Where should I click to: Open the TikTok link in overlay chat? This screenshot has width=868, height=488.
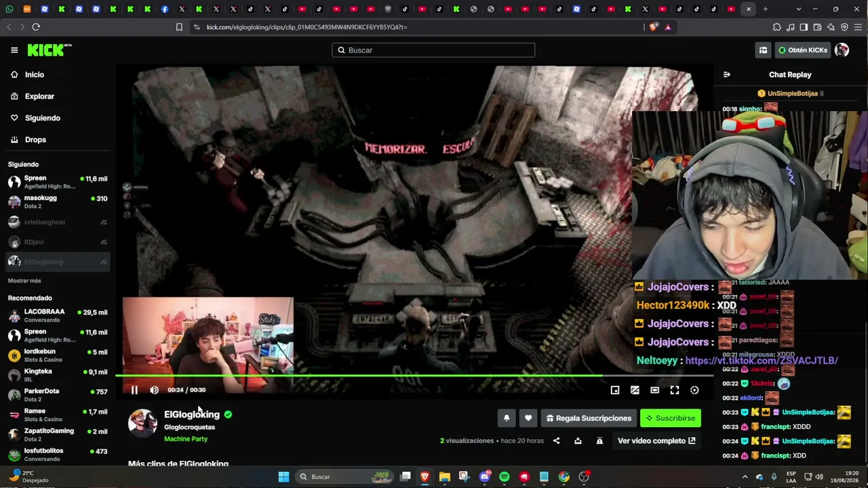tap(762, 361)
